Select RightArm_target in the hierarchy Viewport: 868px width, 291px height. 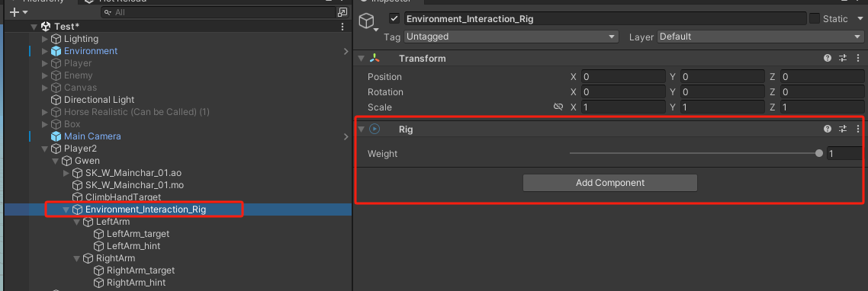[140, 270]
